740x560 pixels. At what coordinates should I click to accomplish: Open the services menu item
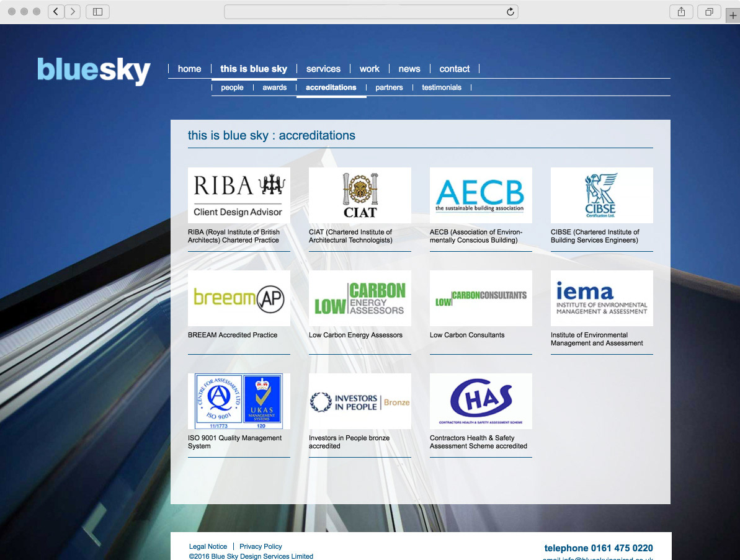click(x=323, y=69)
